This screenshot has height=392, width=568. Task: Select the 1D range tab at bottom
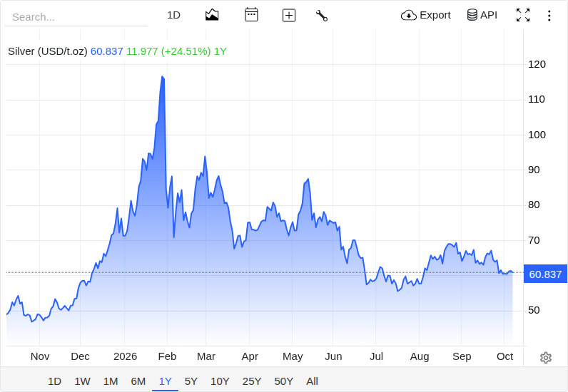tap(55, 381)
